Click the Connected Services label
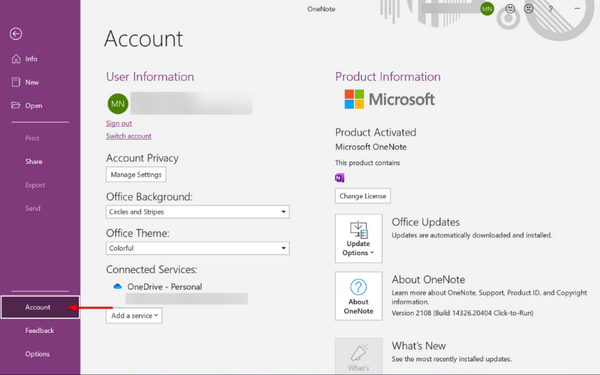This screenshot has width=600, height=375. coord(152,269)
